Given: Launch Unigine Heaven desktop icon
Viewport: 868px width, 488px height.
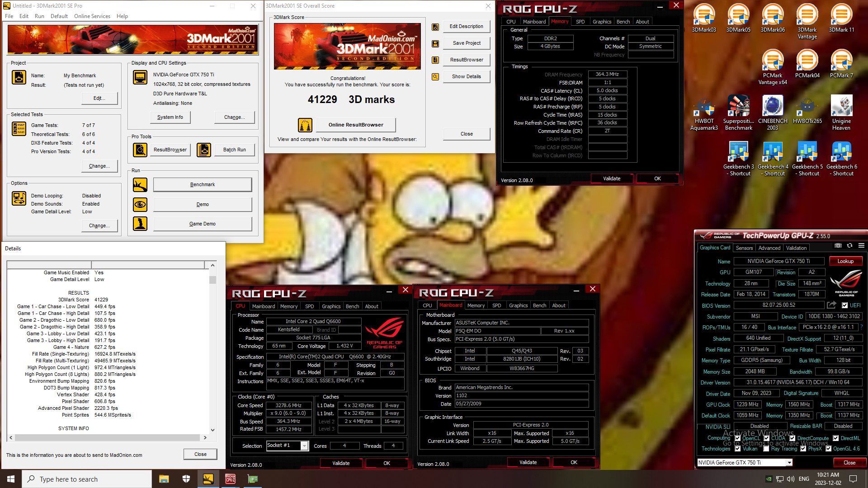Looking at the screenshot, I should tap(841, 113).
